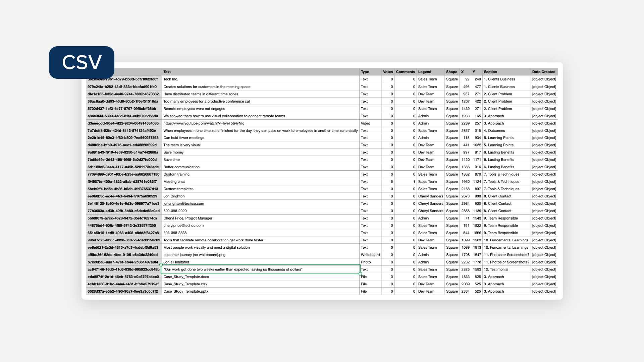
Task: Select Cheryl Sanders legend in Jon Crighton row
Action: [431, 196]
